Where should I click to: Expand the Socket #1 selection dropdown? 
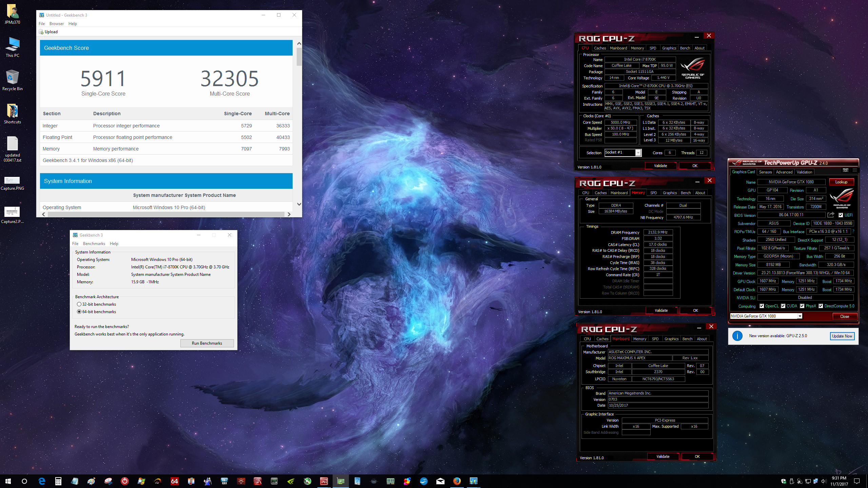pyautogui.click(x=638, y=153)
